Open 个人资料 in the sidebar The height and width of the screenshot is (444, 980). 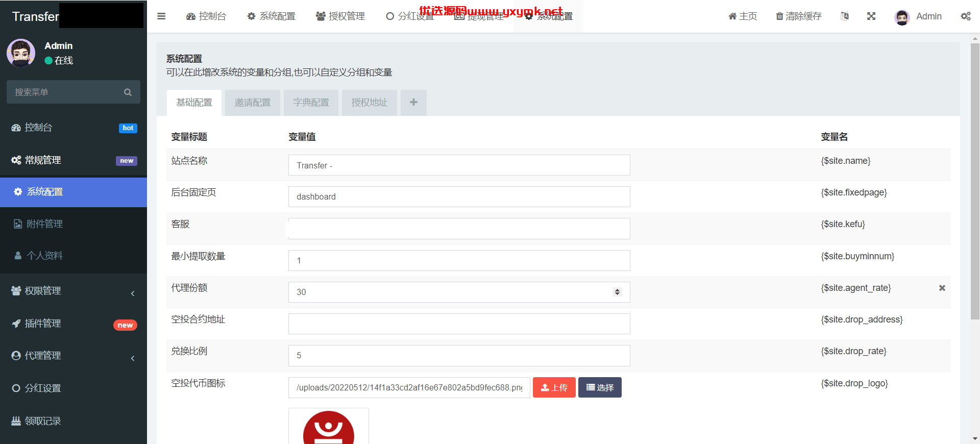[73, 255]
